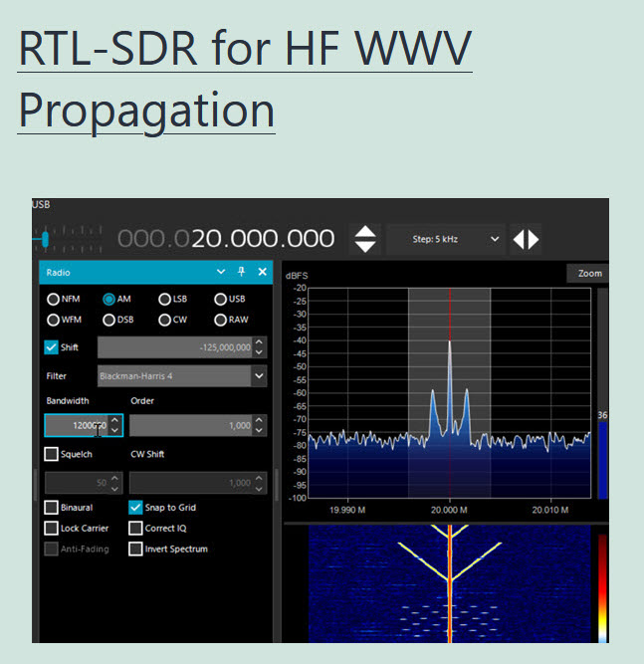Click the frequency up/down arrows icon
Screen dimensions: 644x664
(365, 239)
